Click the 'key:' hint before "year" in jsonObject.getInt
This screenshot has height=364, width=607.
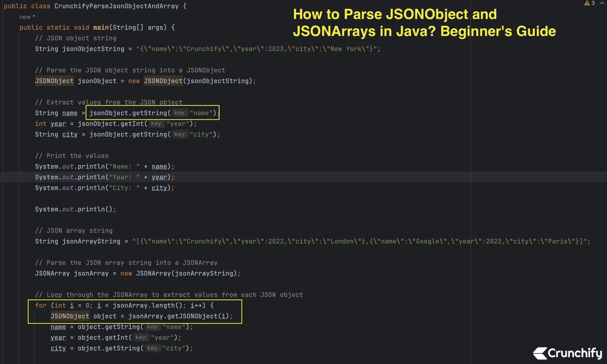[157, 124]
